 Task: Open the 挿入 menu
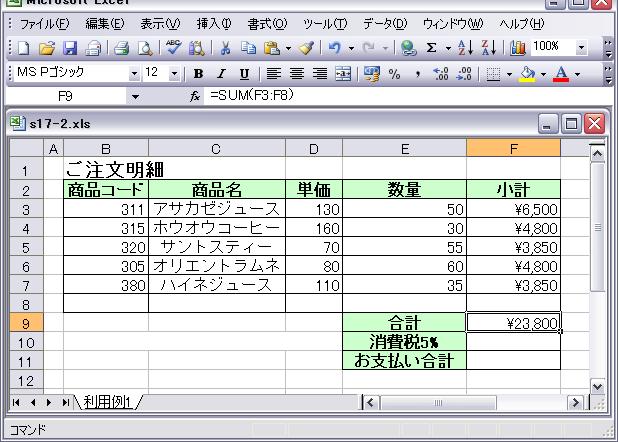[x=214, y=24]
